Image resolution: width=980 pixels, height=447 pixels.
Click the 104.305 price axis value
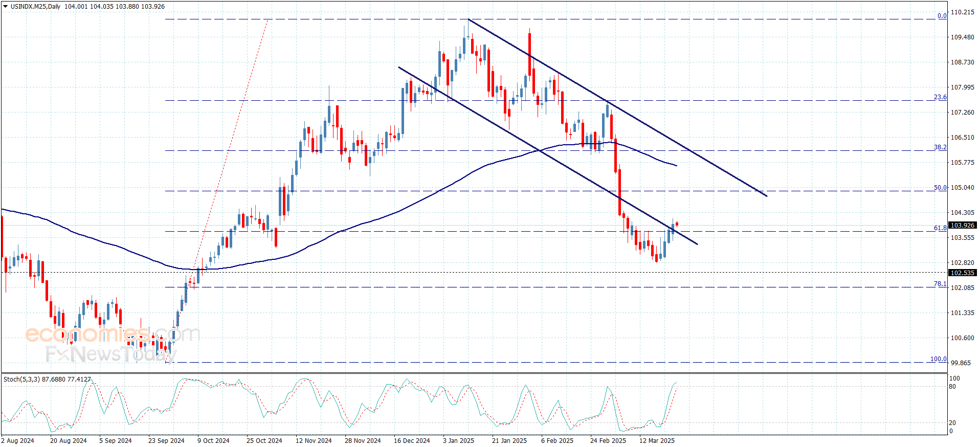tap(963, 213)
